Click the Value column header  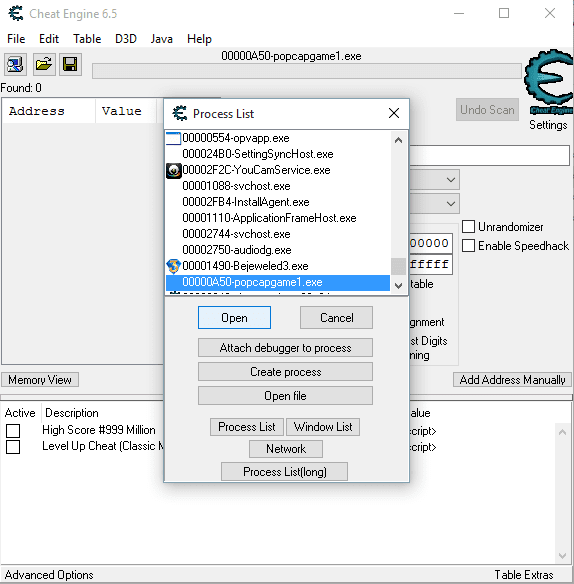pyautogui.click(x=126, y=111)
